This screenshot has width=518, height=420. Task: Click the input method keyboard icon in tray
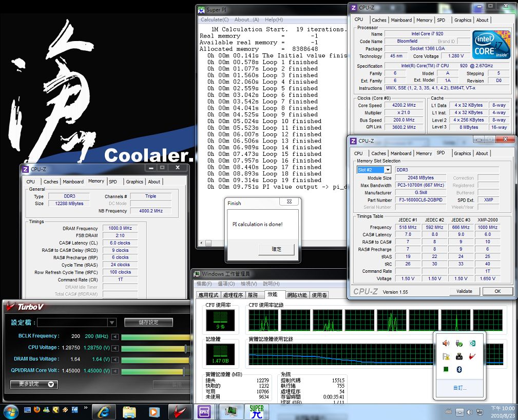click(x=448, y=411)
